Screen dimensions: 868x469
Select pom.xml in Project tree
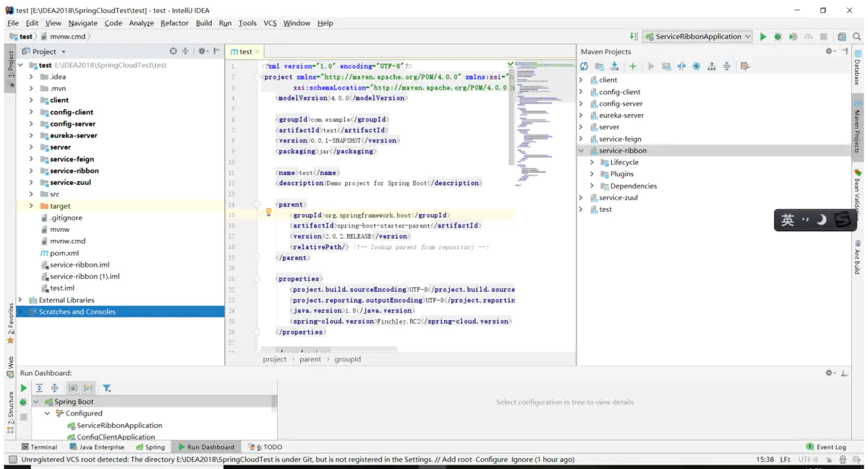pos(59,253)
